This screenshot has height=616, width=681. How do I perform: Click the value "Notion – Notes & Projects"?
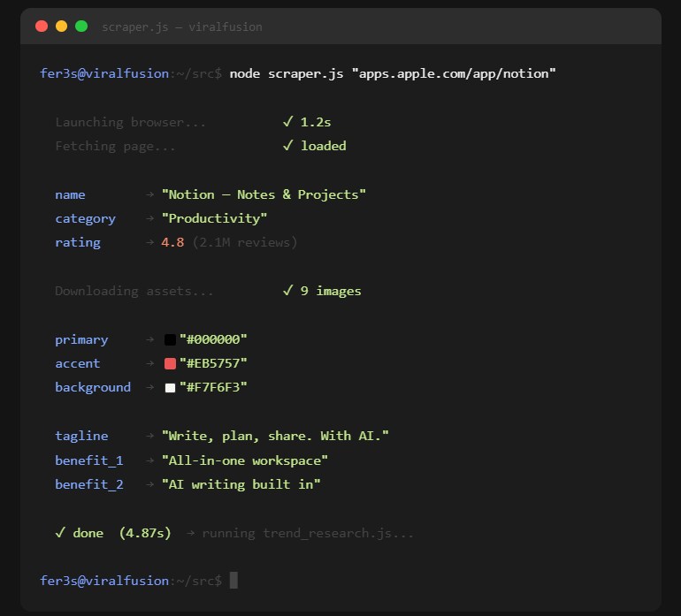264,194
